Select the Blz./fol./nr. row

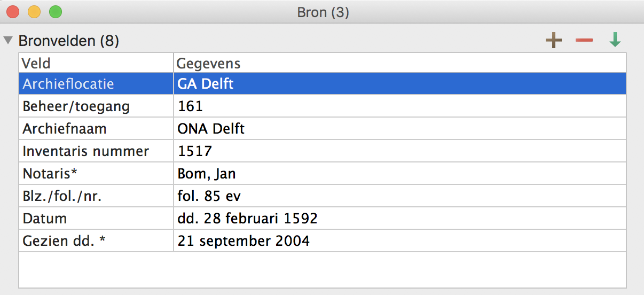[x=62, y=196]
